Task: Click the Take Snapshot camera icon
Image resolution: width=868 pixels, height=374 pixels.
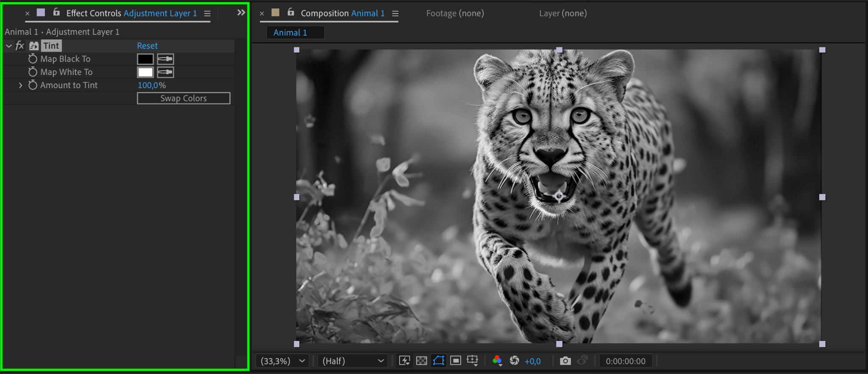Action: click(x=565, y=361)
